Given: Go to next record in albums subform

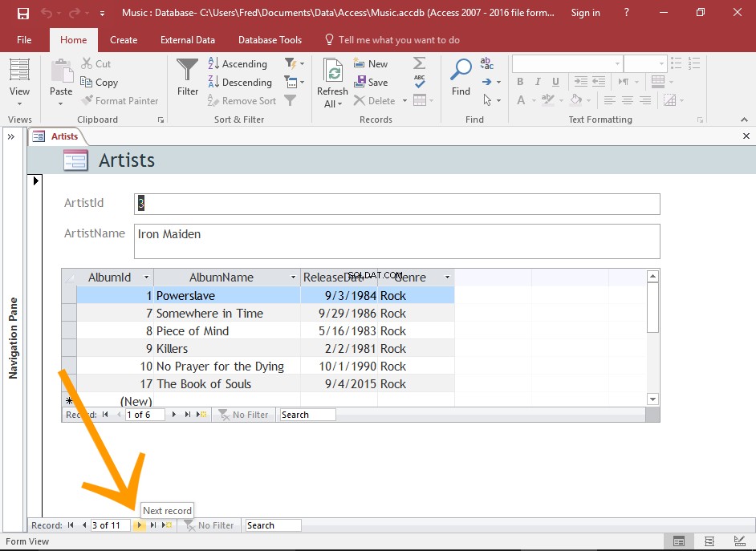Looking at the screenshot, I should coord(174,415).
